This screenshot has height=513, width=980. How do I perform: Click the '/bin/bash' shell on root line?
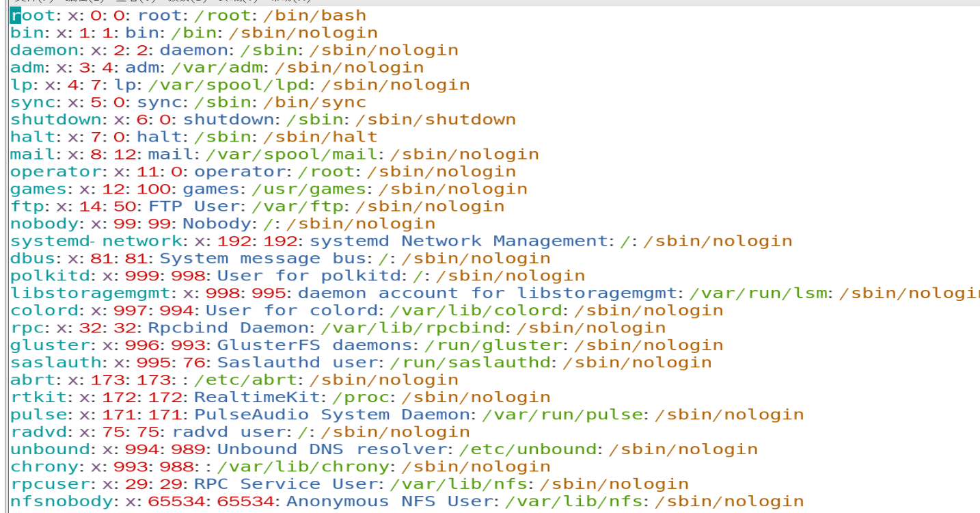(314, 16)
